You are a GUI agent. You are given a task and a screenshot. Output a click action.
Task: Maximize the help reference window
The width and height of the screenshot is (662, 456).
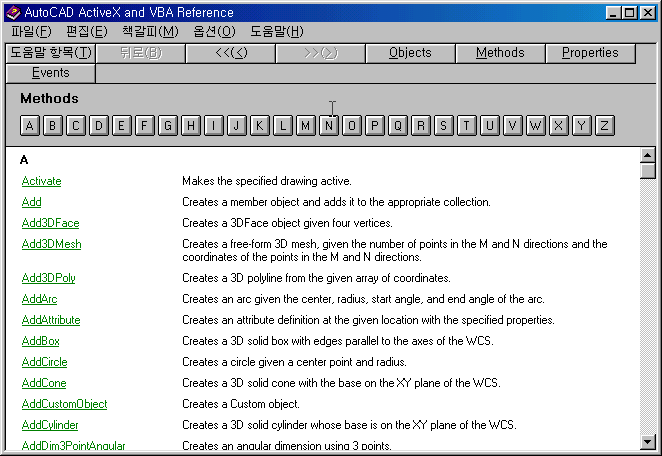pyautogui.click(x=630, y=13)
